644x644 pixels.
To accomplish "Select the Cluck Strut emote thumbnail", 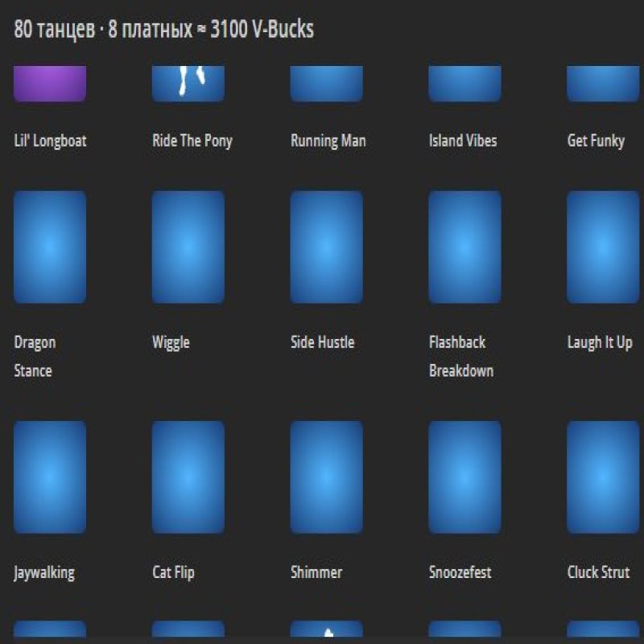I will click(603, 477).
